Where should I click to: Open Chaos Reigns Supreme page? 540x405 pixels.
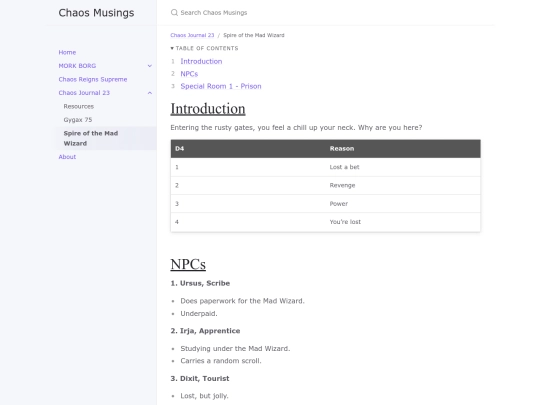93,79
